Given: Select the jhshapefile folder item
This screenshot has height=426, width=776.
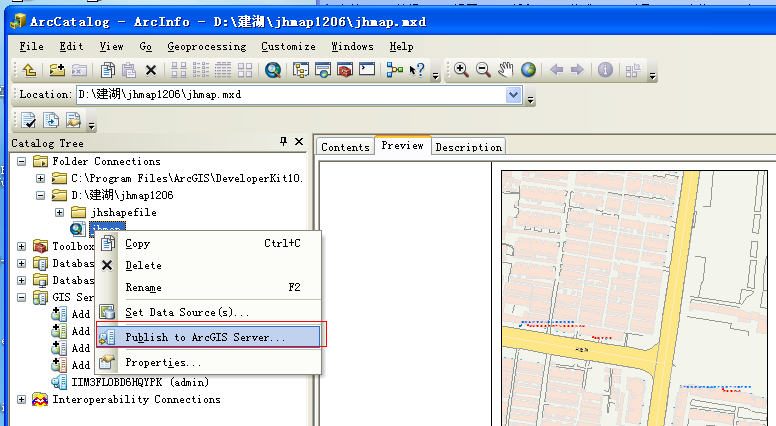Looking at the screenshot, I should tap(124, 212).
